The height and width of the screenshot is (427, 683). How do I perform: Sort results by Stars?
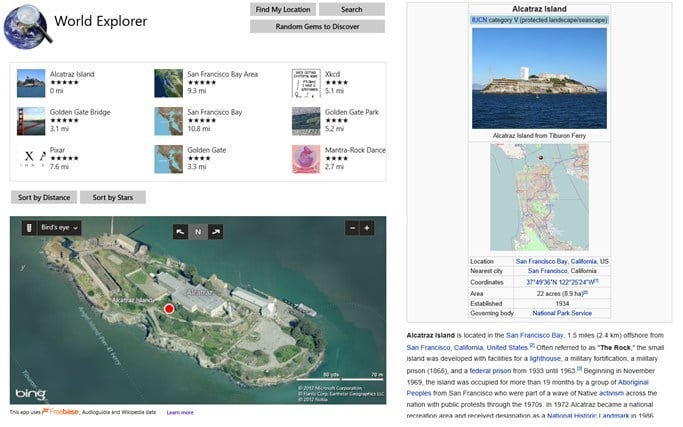(113, 197)
